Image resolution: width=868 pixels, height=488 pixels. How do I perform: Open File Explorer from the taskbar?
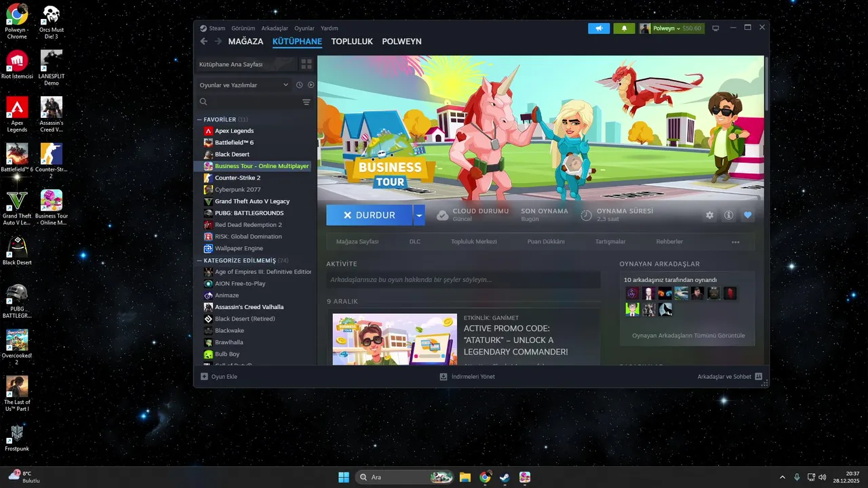pos(465,477)
